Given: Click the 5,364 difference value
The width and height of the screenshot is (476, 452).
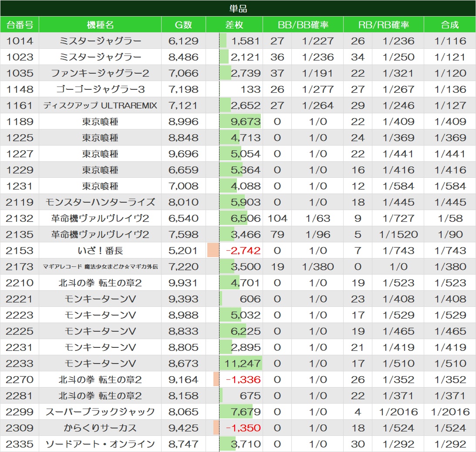Looking at the screenshot, I should [245, 170].
